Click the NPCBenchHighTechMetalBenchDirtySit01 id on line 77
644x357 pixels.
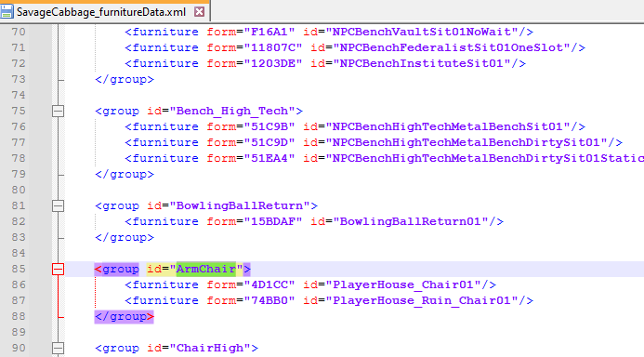(467, 142)
